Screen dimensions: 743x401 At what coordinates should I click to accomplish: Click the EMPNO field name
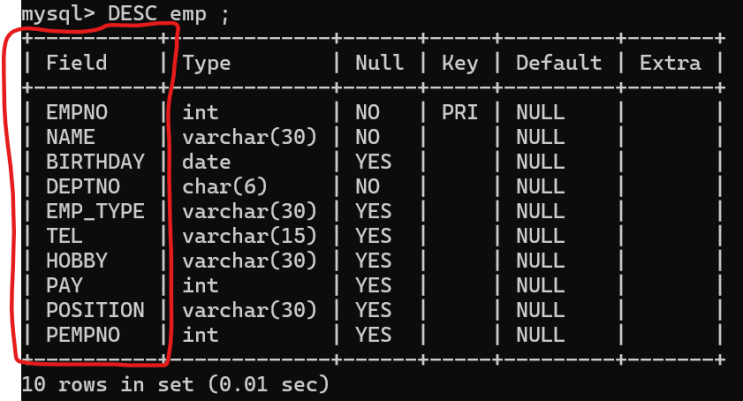click(76, 112)
